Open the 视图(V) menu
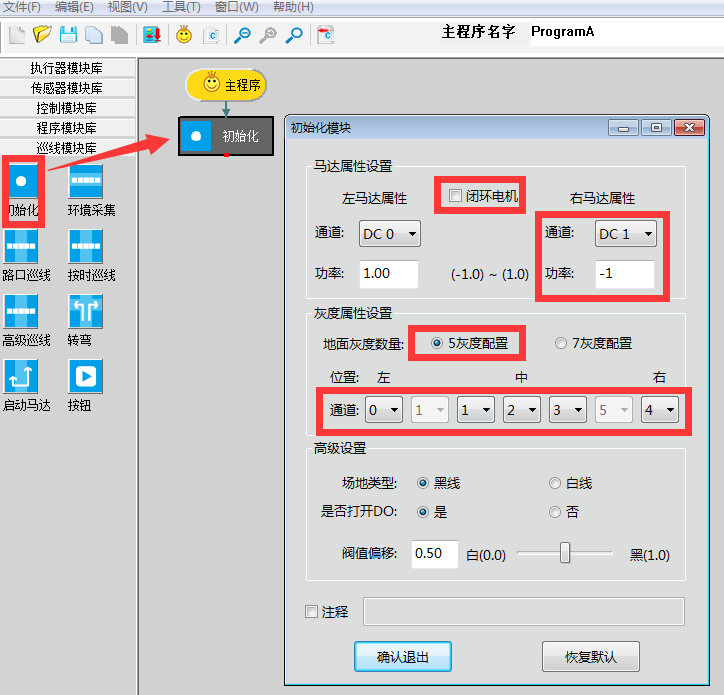The image size is (724, 695). tap(127, 7)
